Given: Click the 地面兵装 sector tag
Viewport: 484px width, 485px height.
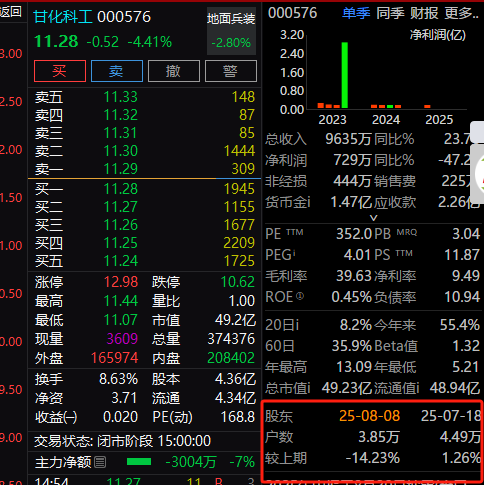Looking at the screenshot, I should 231,31.
